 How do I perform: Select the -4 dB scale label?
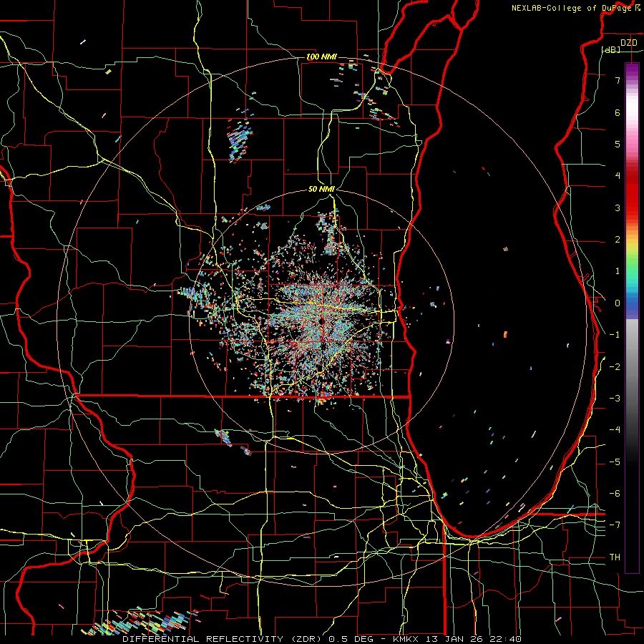coord(615,430)
